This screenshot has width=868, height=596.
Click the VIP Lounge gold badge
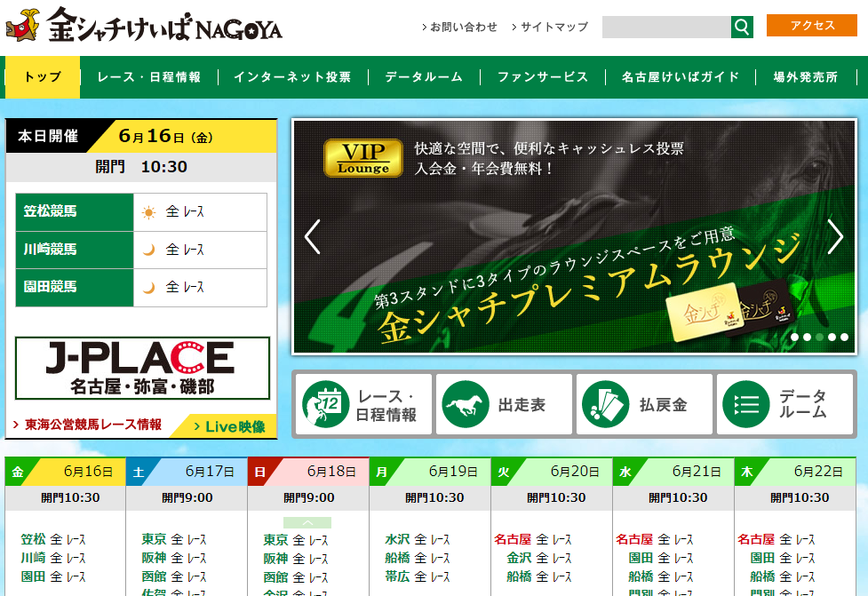[x=363, y=158]
